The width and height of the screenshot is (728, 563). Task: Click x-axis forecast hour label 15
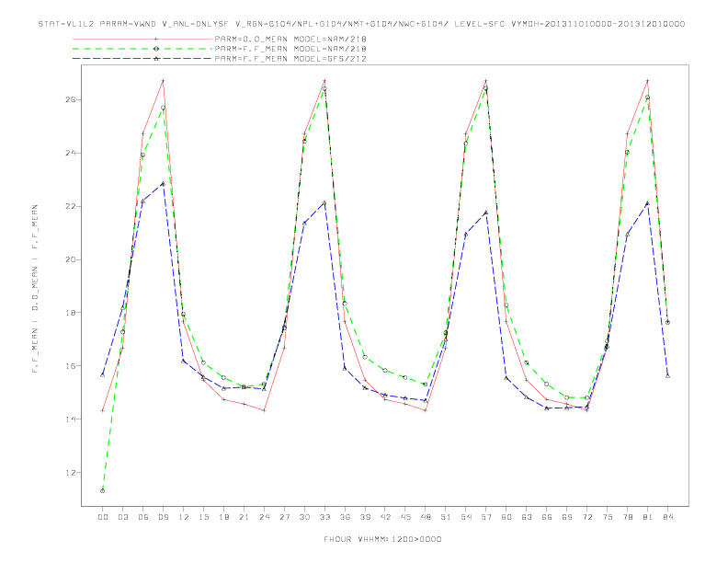point(203,517)
